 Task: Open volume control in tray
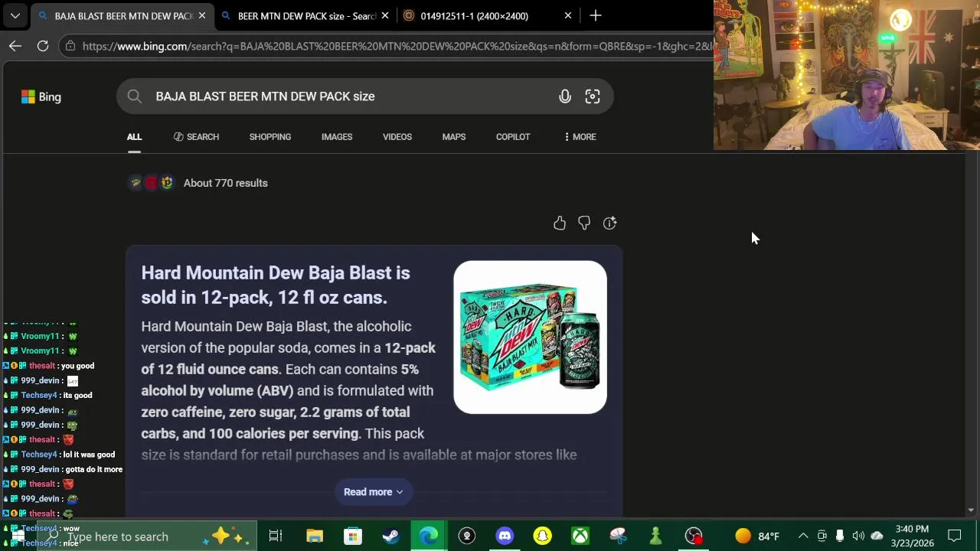[858, 536]
